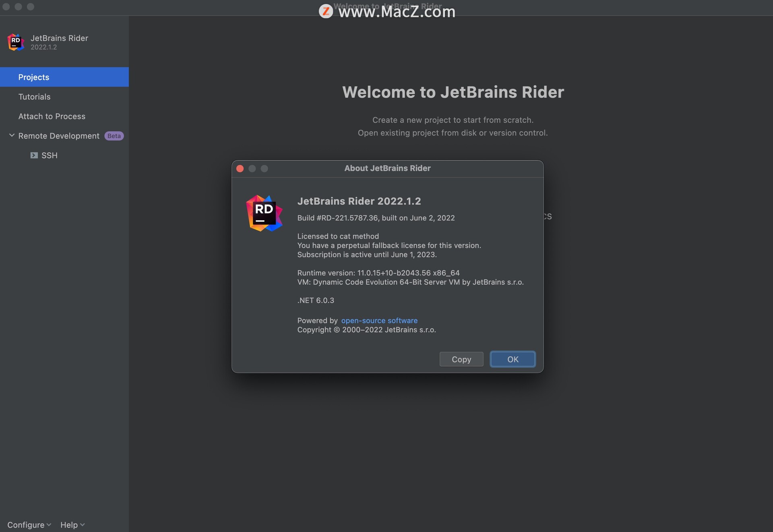Click the JetBrains Rider logo in sidebar
This screenshot has height=532, width=773.
coord(15,42)
